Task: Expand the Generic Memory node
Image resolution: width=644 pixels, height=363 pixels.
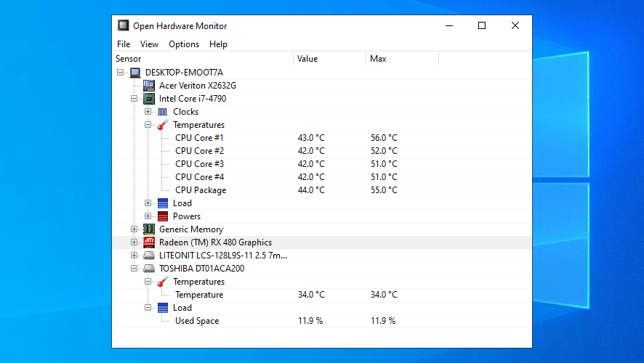Action: 134,229
